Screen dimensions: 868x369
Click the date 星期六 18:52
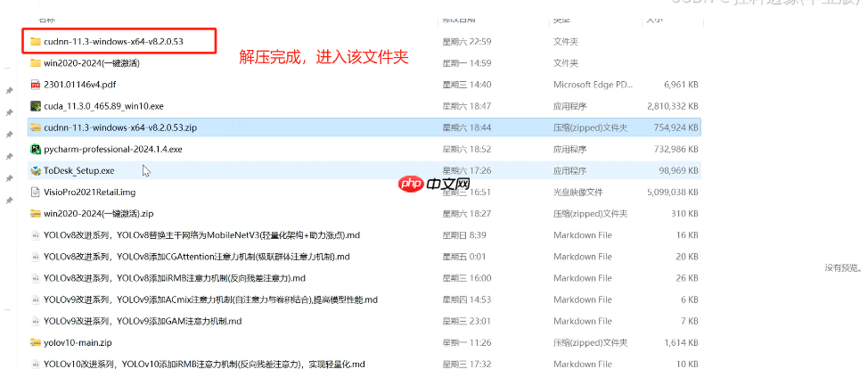pos(467,149)
